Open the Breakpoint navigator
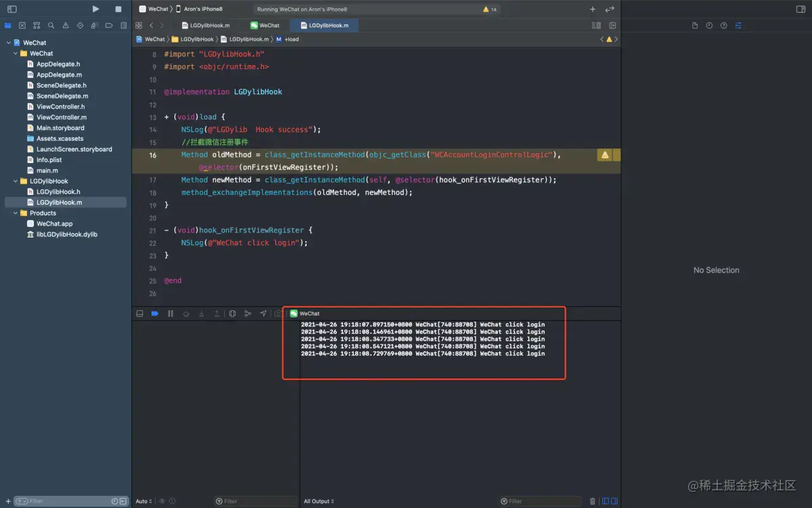This screenshot has height=508, width=812. 109,25
